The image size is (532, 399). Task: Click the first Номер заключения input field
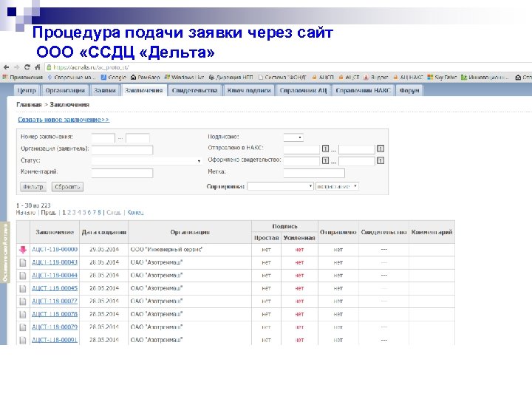click(x=103, y=138)
